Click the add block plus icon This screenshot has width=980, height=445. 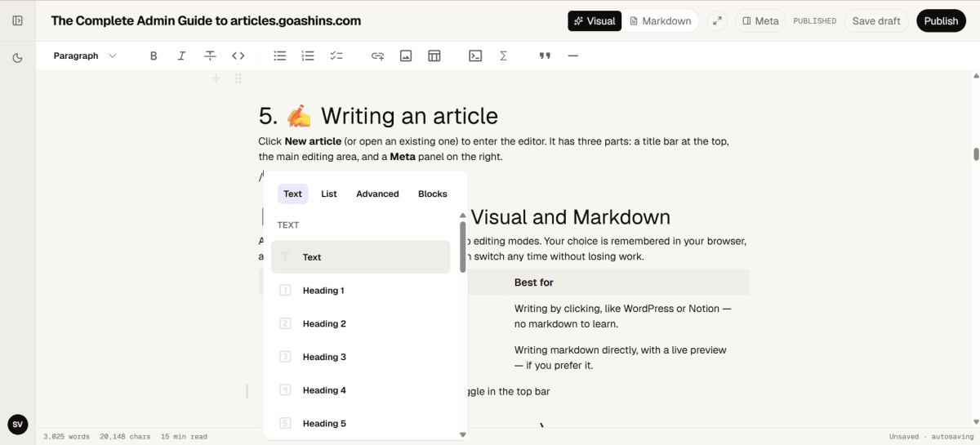pyautogui.click(x=216, y=78)
